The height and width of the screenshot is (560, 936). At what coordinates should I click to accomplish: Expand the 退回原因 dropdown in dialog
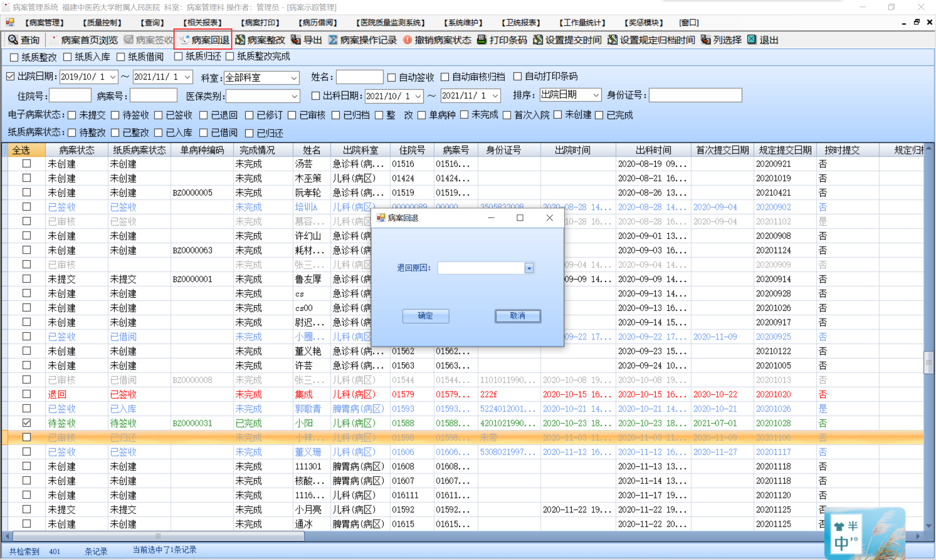point(529,268)
